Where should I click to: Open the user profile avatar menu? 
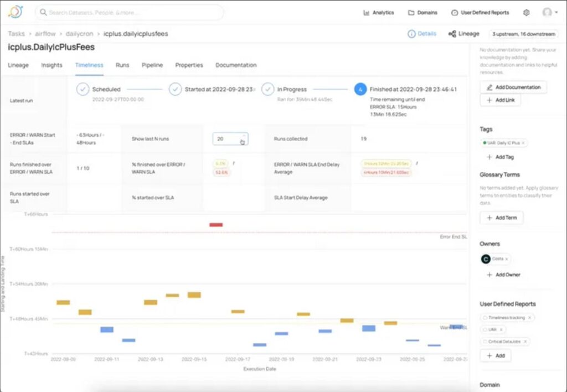pos(550,13)
